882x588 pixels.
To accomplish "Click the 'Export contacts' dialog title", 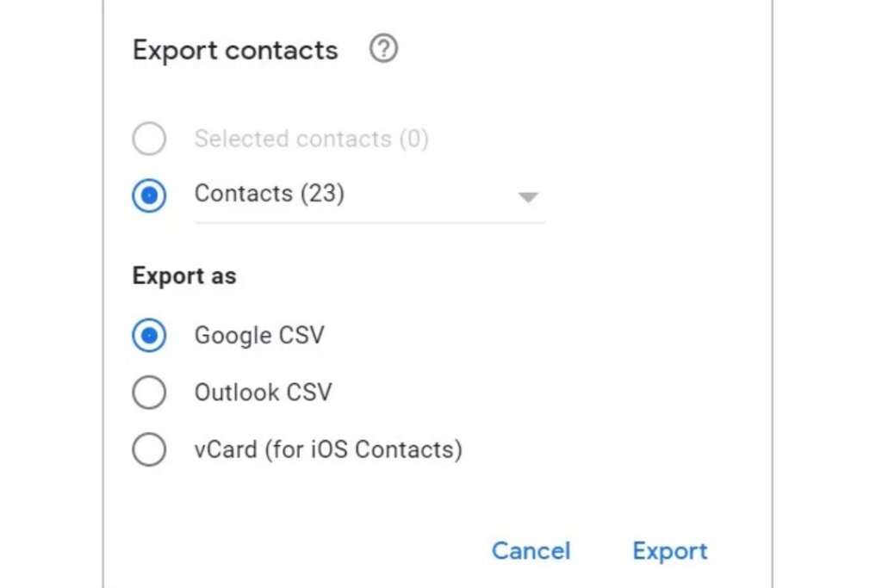I will pyautogui.click(x=235, y=51).
